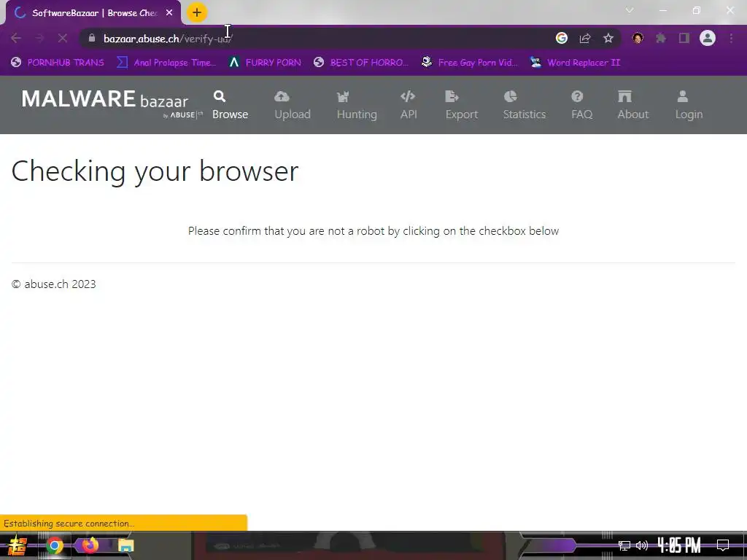Screen dimensions: 747x560
Task: Go to Hunting in navigation
Action: (x=357, y=114)
